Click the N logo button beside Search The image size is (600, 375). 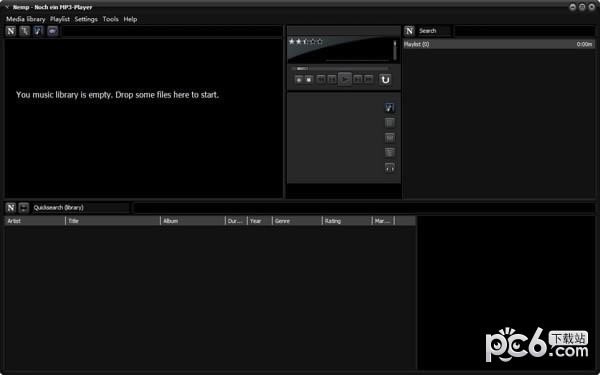(x=409, y=31)
